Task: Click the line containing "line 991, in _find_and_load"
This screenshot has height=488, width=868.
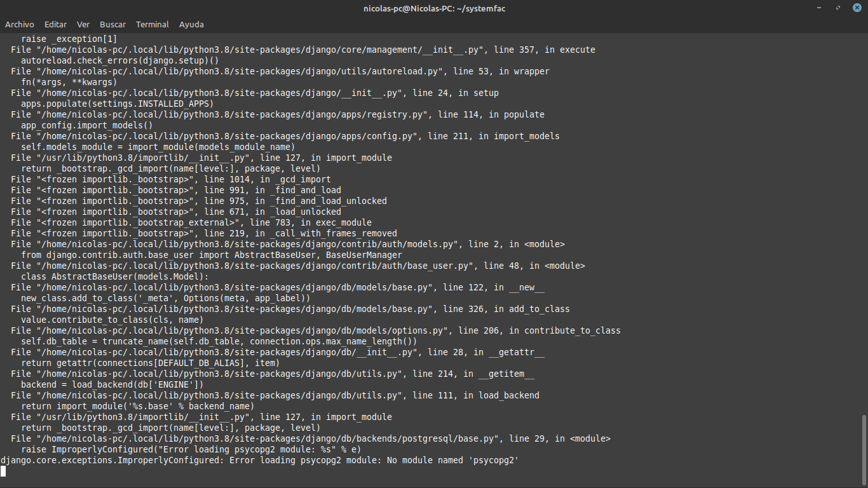Action: pyautogui.click(x=176, y=190)
